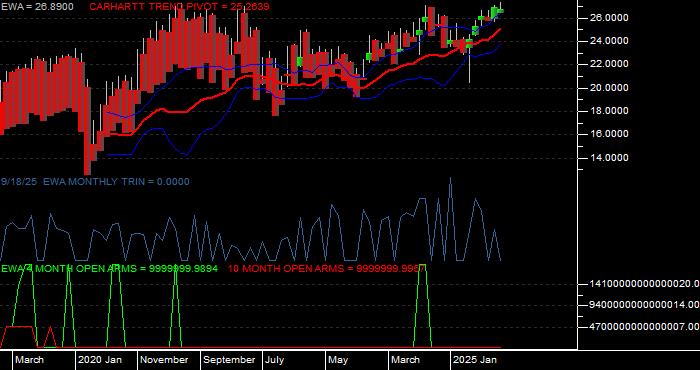Viewport: 700px width, 370px height.
Task: Select the July time axis marker
Action: pyautogui.click(x=274, y=360)
